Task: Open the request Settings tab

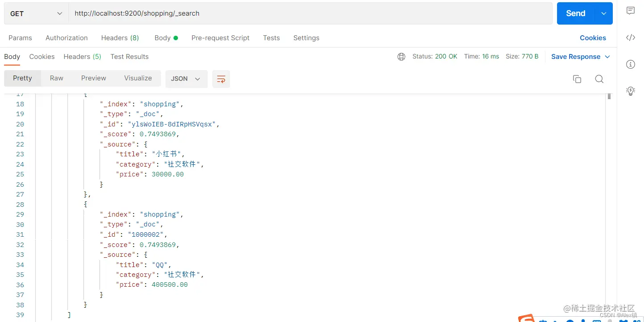Action: (x=306, y=38)
